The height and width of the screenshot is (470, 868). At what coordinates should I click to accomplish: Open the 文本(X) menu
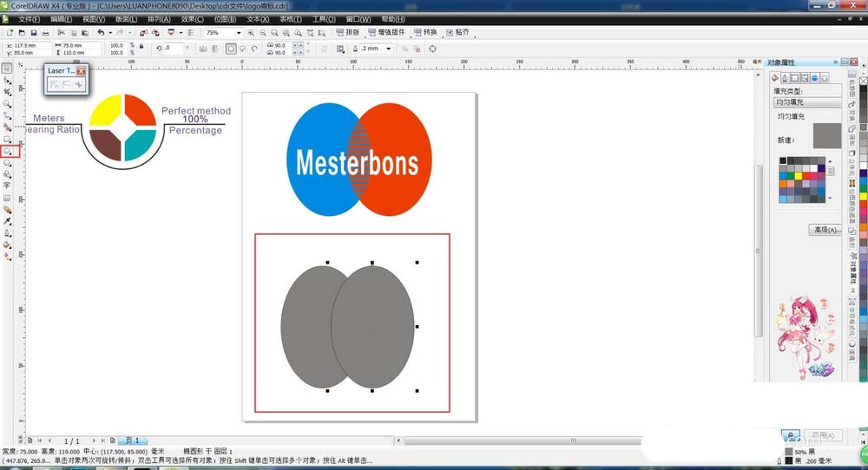[x=258, y=19]
